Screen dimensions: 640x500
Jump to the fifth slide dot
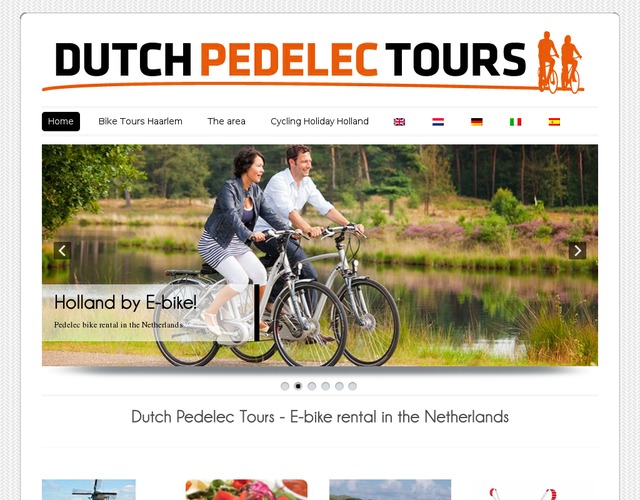tap(339, 386)
